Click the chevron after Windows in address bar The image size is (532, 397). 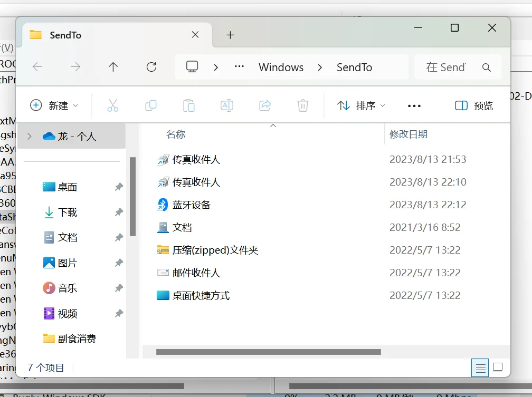click(320, 67)
